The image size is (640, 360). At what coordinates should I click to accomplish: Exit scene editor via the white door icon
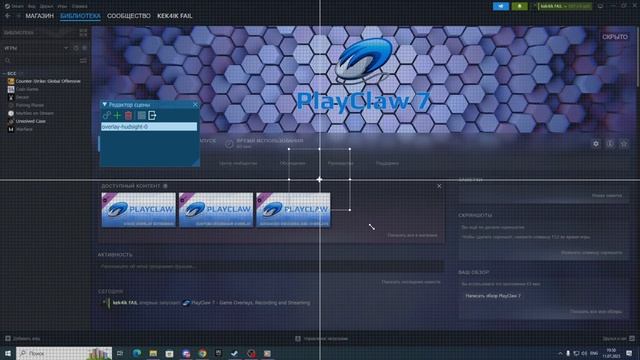pos(152,116)
